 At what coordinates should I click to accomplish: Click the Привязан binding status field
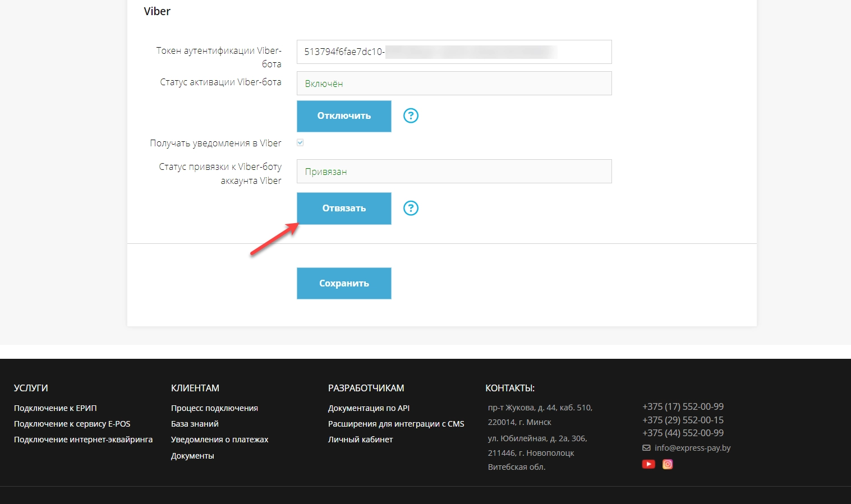(x=454, y=171)
